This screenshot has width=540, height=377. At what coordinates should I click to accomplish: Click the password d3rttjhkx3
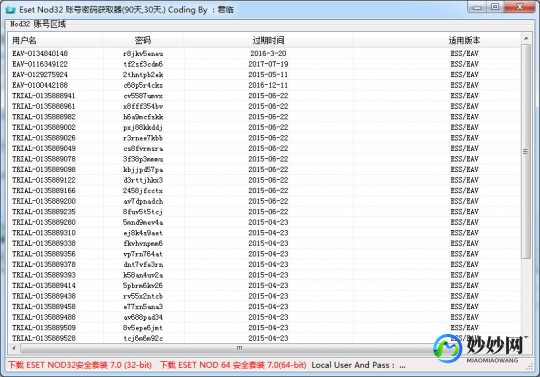coord(143,180)
